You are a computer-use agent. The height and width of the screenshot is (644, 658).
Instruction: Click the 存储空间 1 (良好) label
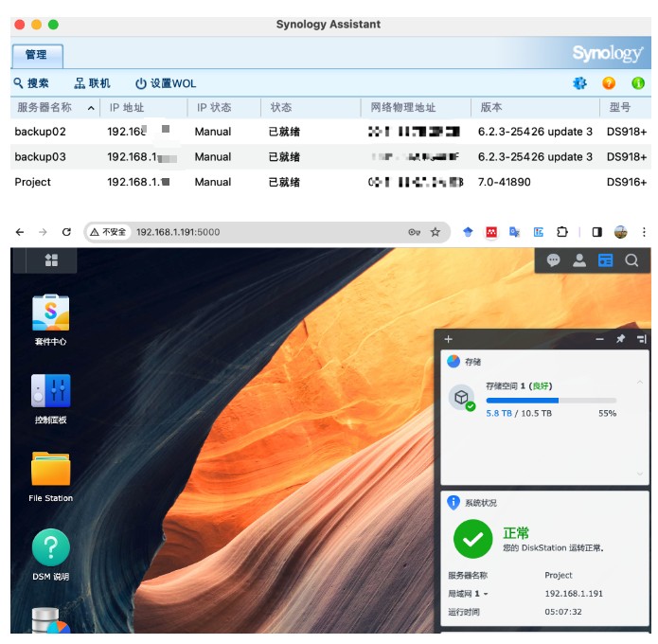(519, 385)
